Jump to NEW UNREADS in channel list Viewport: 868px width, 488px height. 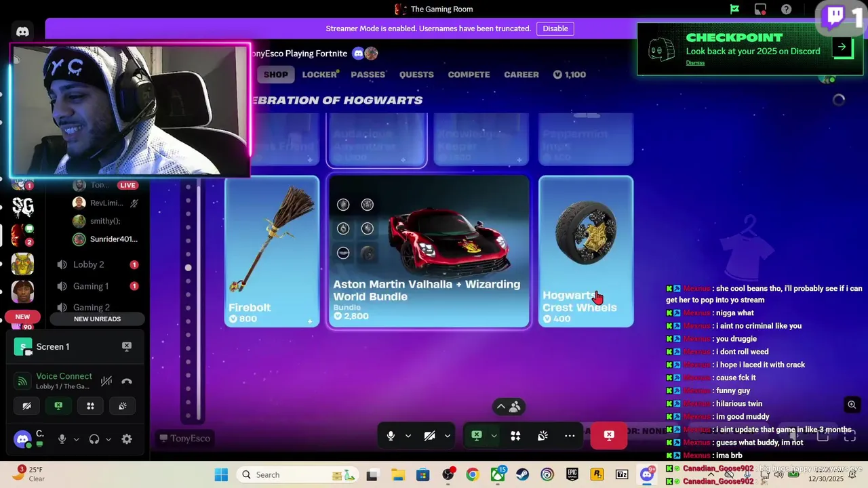98,319
